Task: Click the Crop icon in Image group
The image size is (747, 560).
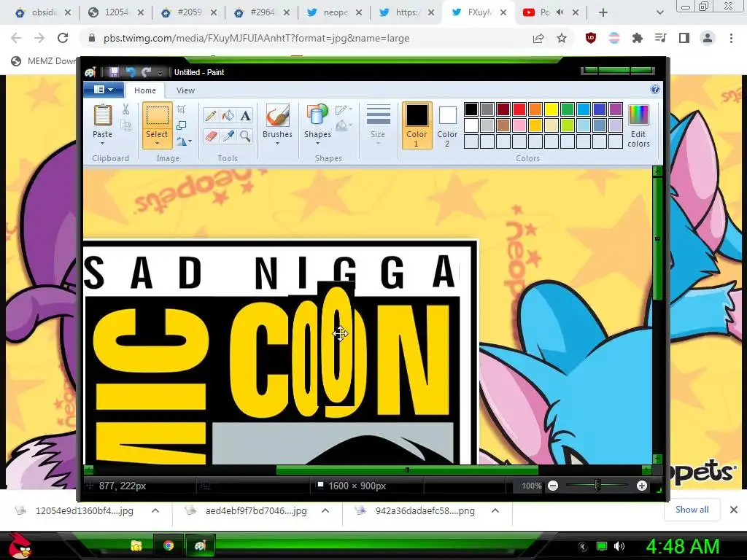Action: [x=182, y=109]
